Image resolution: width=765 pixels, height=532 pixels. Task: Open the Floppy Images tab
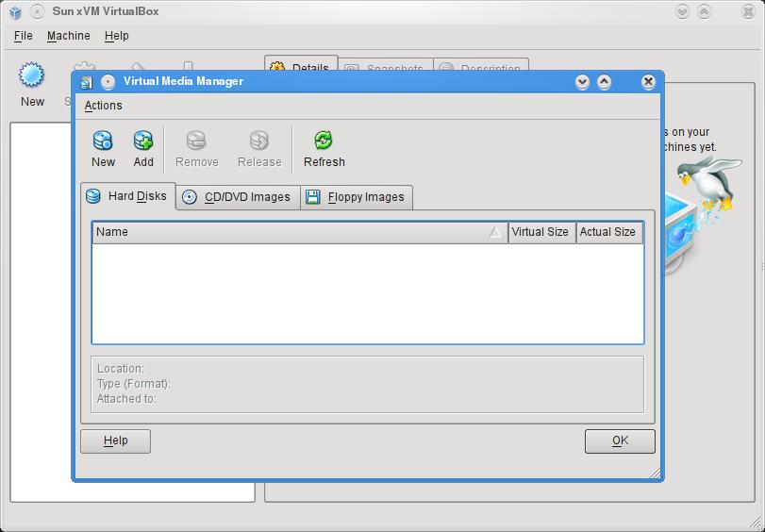point(357,197)
